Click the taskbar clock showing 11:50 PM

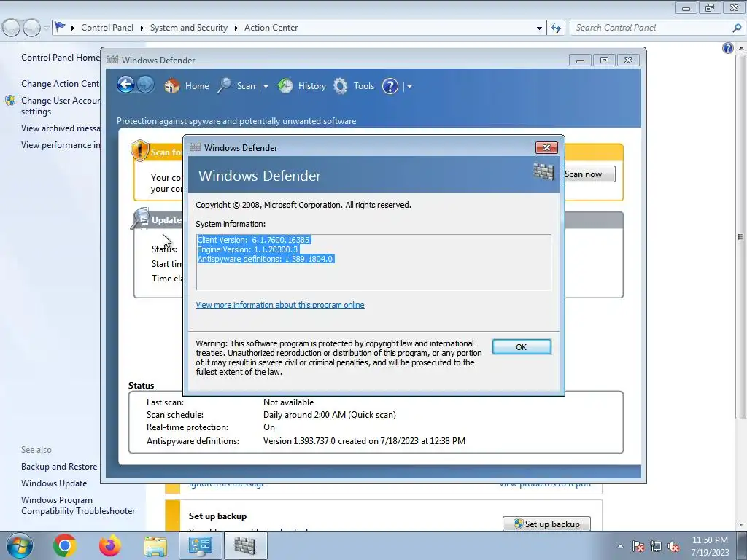click(710, 546)
